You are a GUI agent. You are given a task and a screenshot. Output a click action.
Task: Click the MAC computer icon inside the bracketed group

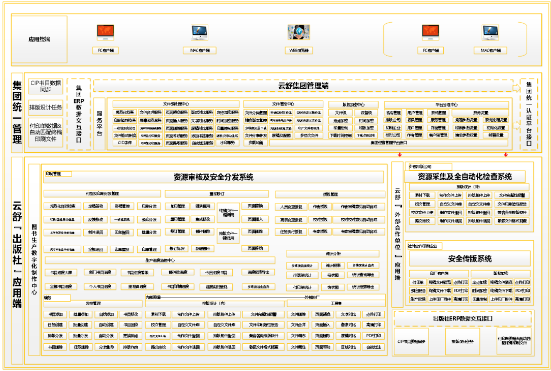pos(490,32)
